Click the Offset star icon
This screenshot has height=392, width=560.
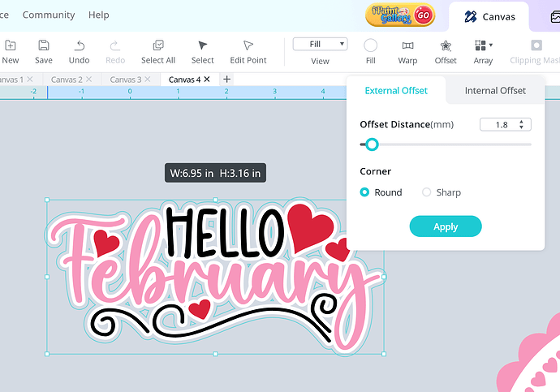(x=446, y=45)
